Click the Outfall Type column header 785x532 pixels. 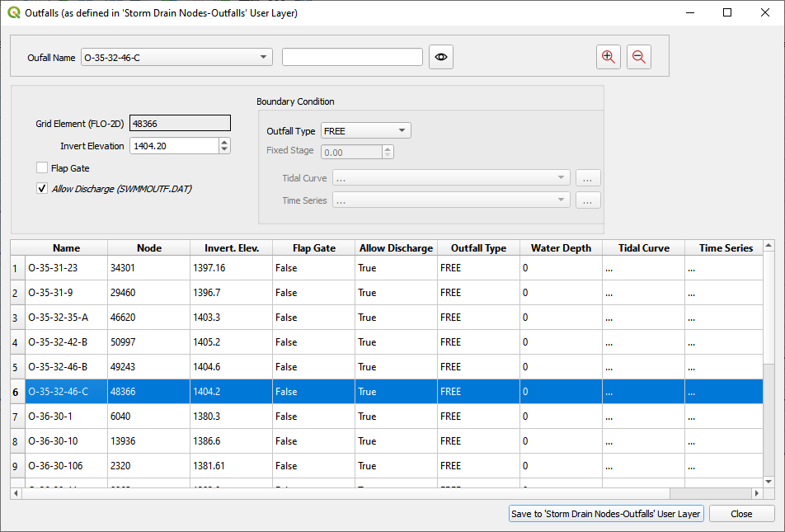point(478,247)
